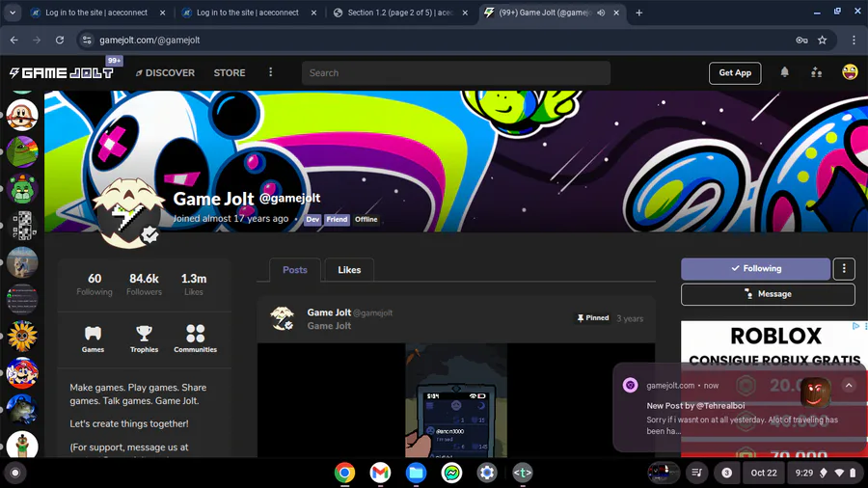
Task: Open the Mario community in the sidebar
Action: [22, 373]
